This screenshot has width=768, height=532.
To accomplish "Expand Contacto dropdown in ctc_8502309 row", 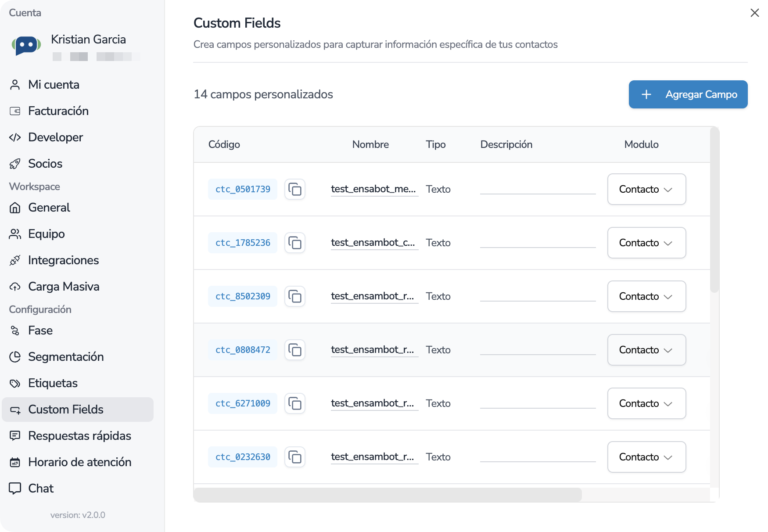I will click(x=647, y=296).
